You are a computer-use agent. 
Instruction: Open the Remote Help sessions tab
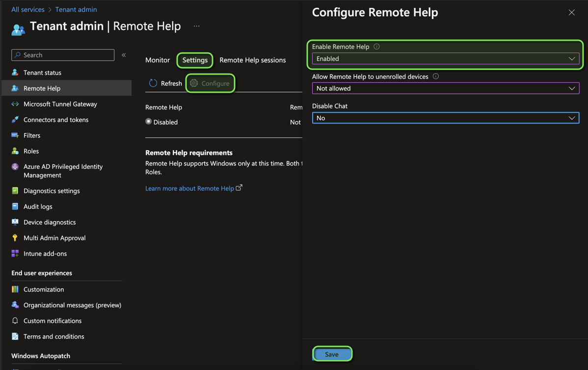pyautogui.click(x=253, y=60)
